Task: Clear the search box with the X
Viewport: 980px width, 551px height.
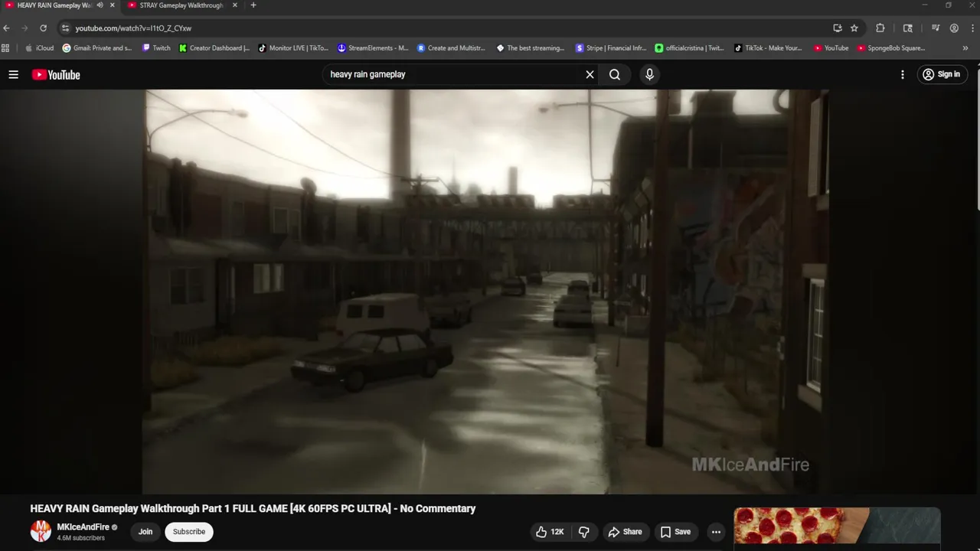Action: (590, 74)
